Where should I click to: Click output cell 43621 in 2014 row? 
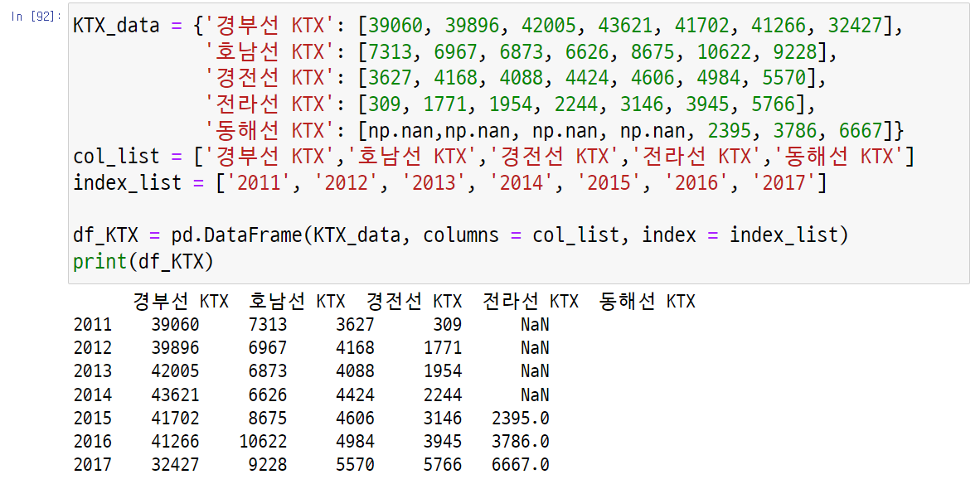pos(175,395)
